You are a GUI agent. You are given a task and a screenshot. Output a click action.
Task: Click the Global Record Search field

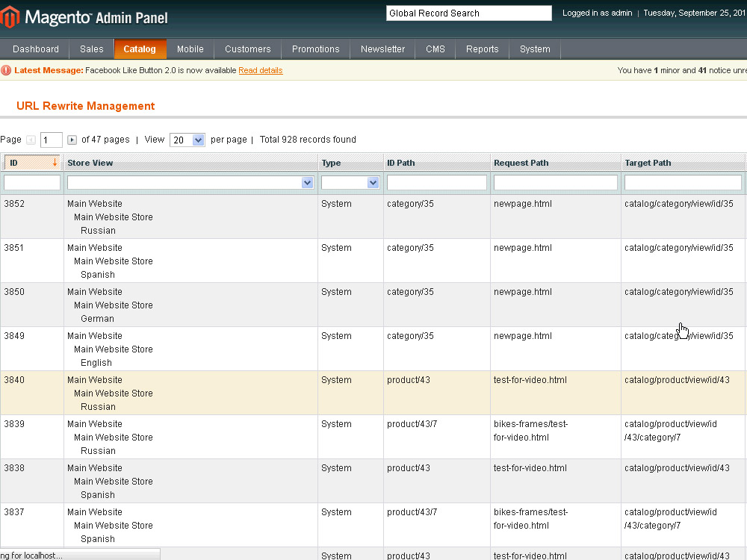tap(468, 13)
